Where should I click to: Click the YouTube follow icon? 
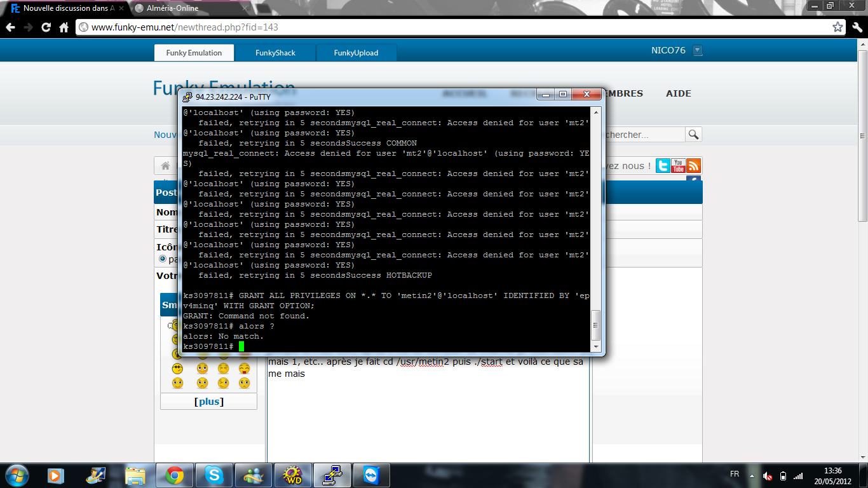[678, 166]
